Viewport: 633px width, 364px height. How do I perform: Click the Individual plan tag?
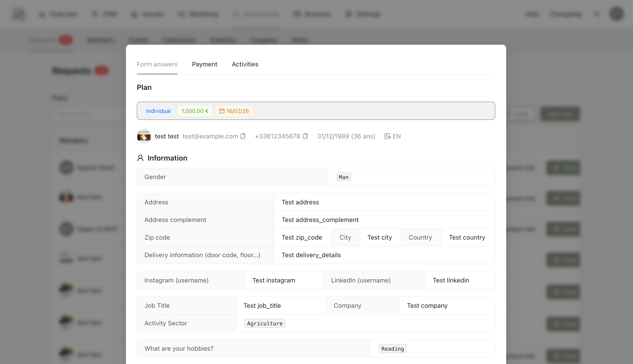coord(158,111)
